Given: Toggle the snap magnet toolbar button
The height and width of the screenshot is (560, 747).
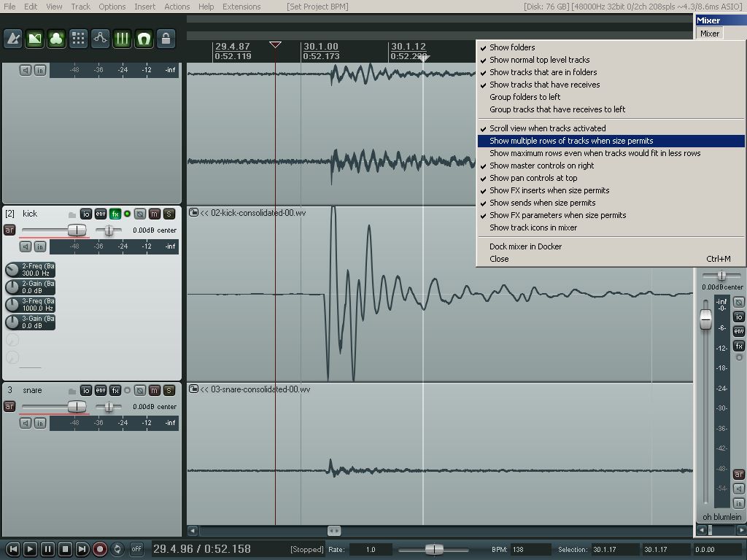Looking at the screenshot, I should [x=144, y=39].
